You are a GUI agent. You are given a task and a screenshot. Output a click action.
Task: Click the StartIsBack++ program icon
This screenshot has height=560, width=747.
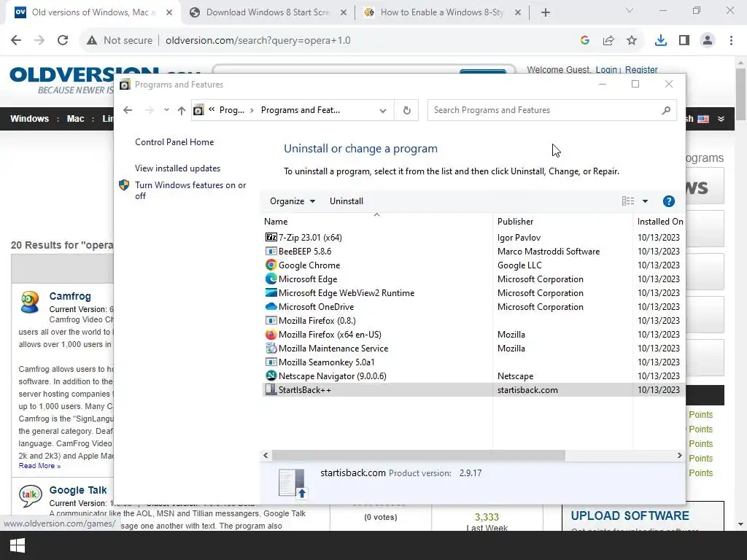pos(271,389)
